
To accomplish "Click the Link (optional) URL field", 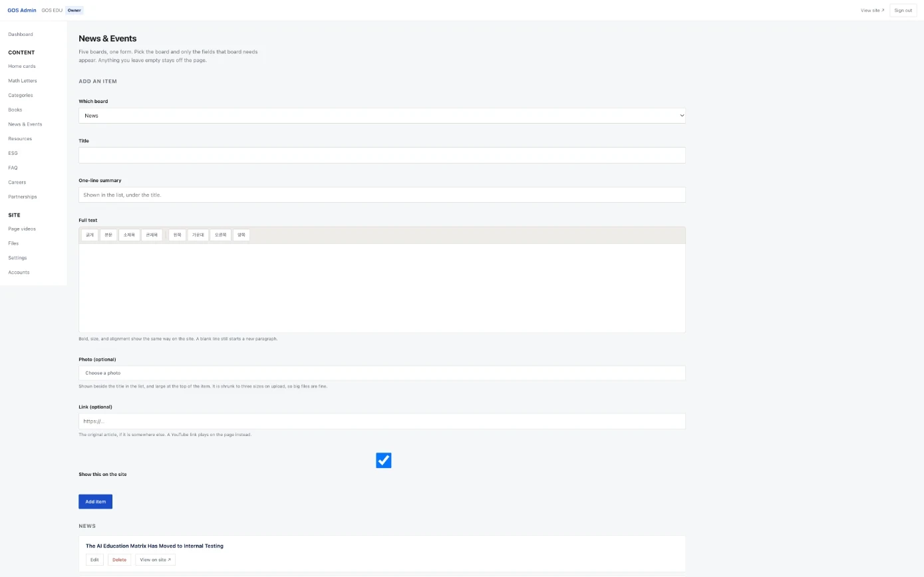I will [x=382, y=421].
